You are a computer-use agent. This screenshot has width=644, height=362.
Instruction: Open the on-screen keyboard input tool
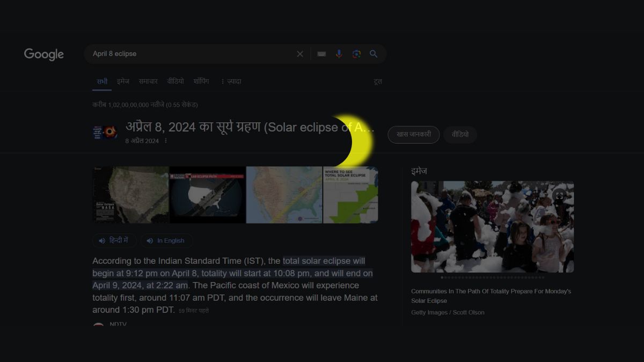pyautogui.click(x=321, y=54)
